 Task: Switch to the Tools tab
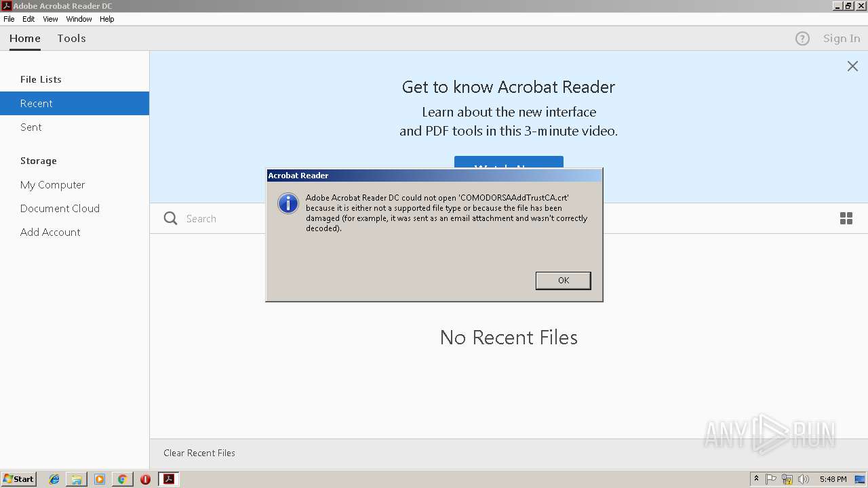coord(71,39)
